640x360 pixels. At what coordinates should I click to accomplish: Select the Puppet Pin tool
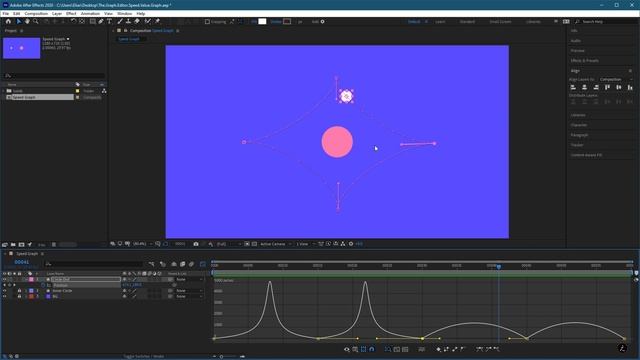click(158, 21)
